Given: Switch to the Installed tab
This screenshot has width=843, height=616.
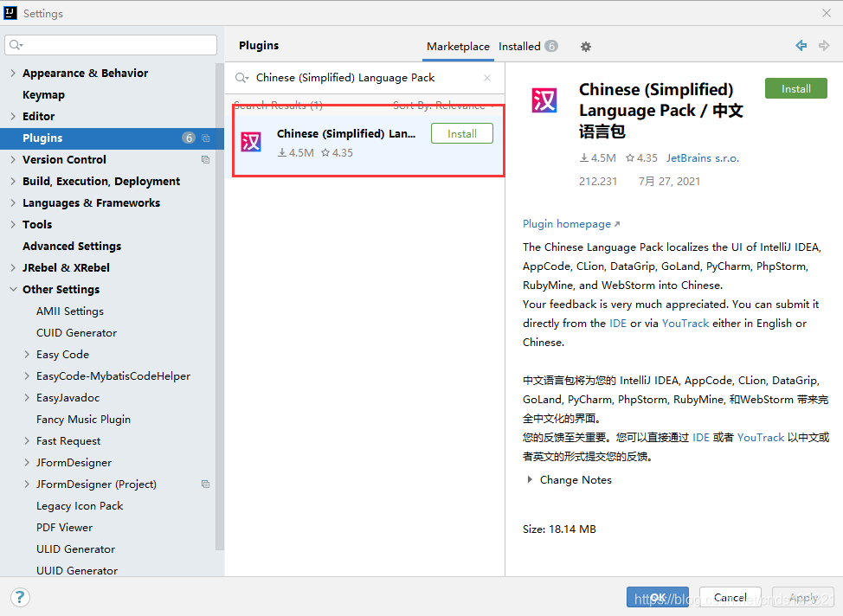Looking at the screenshot, I should pyautogui.click(x=527, y=47).
